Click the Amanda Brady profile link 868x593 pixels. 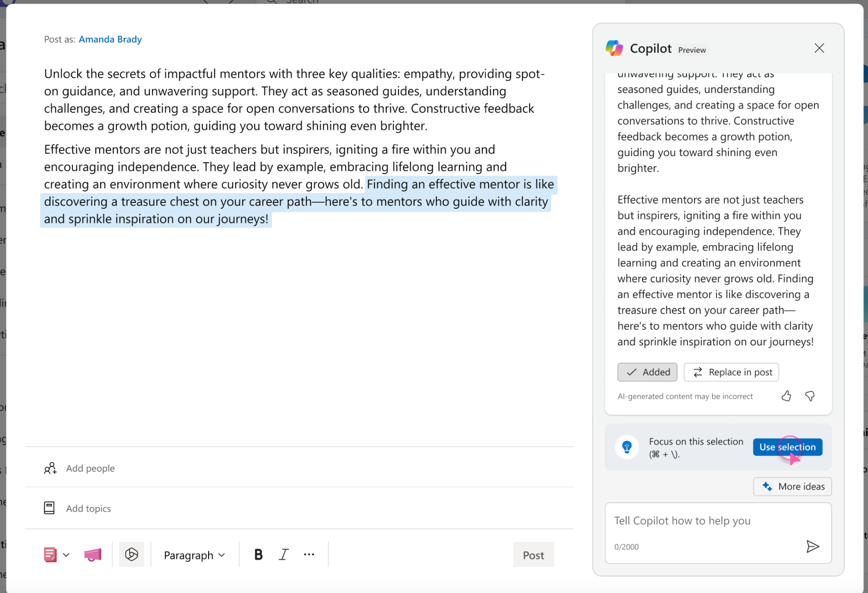(x=109, y=38)
